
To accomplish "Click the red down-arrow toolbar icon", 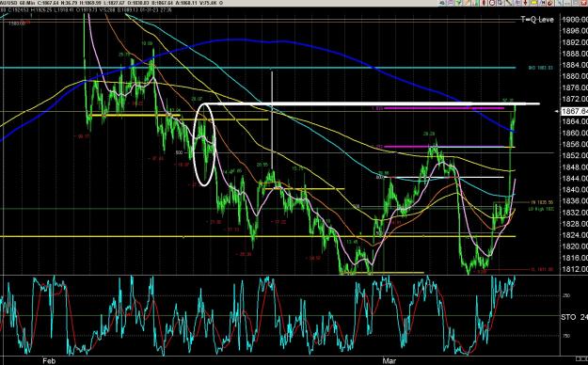I will click(x=525, y=3).
